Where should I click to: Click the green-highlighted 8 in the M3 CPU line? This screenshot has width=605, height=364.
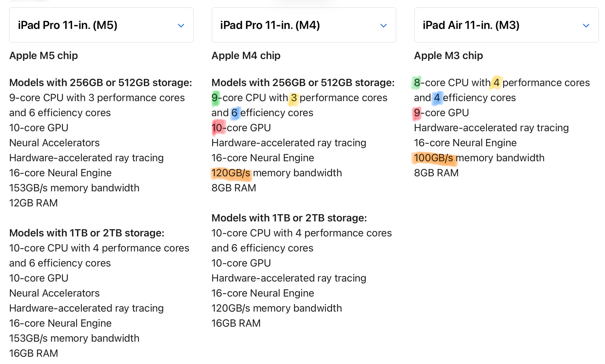pos(417,83)
